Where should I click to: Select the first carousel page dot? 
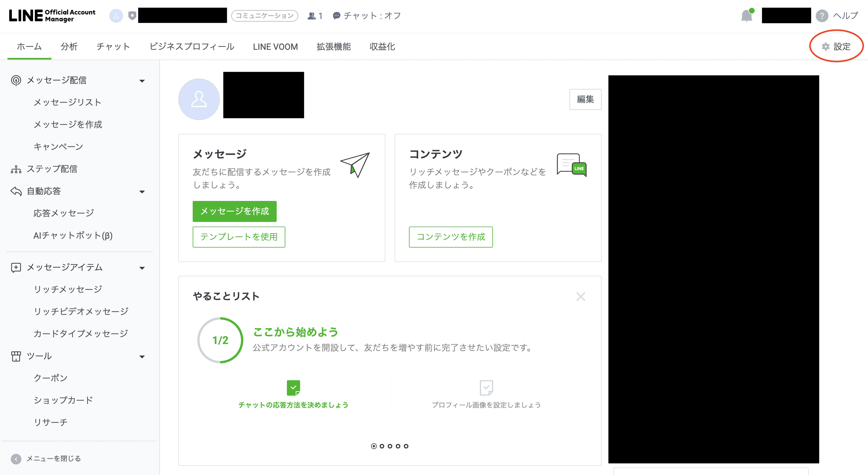coord(374,446)
